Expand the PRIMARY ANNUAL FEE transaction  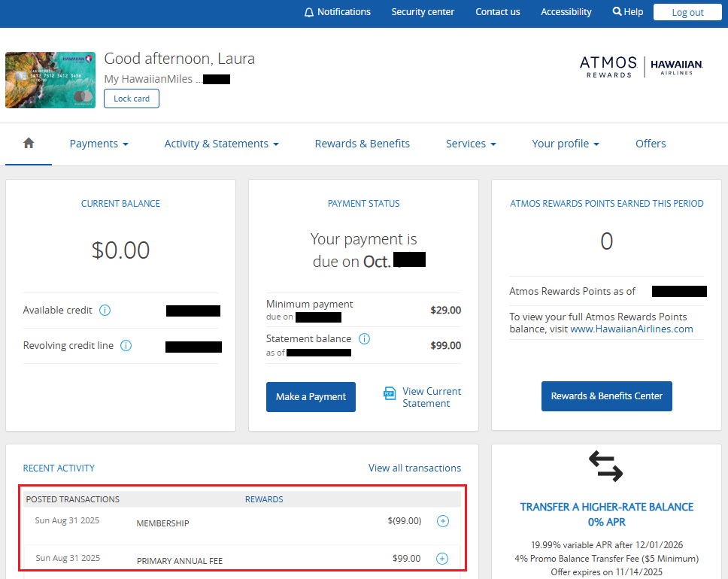tap(442, 559)
